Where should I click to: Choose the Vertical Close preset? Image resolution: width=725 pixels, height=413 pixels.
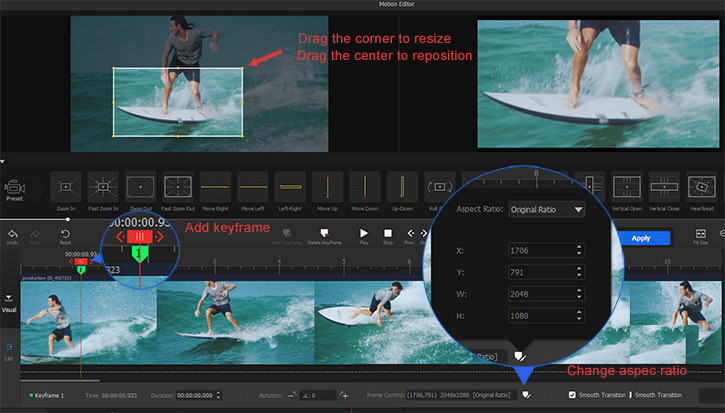[x=664, y=187]
